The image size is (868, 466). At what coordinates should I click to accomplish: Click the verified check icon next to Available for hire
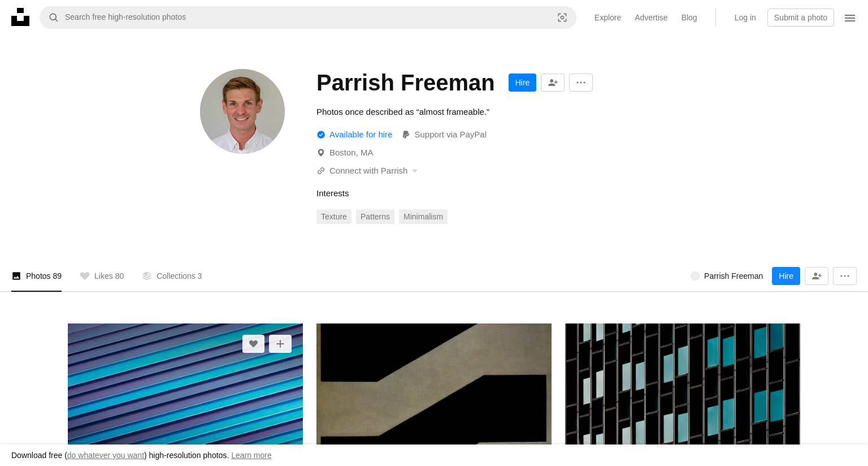pos(321,135)
